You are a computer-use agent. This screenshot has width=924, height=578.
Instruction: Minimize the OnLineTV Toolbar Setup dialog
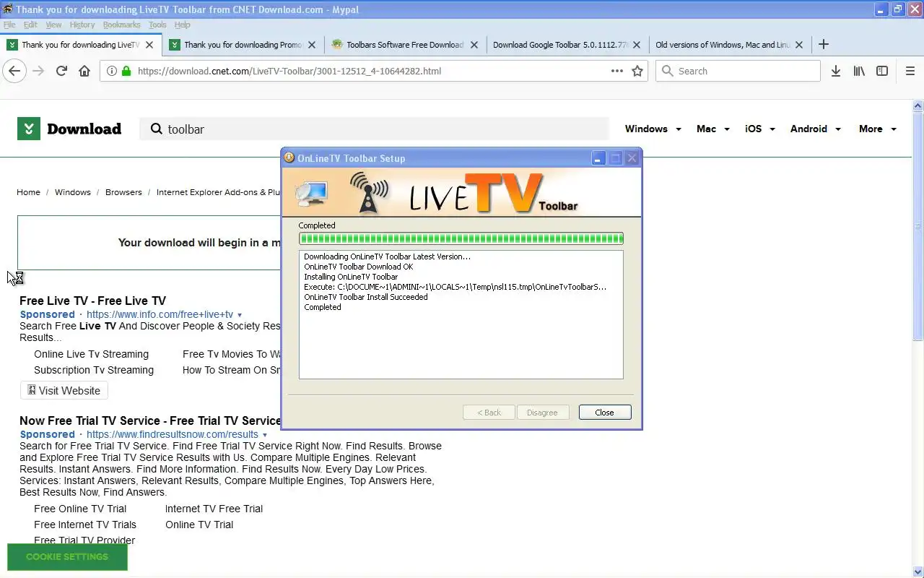tap(598, 158)
